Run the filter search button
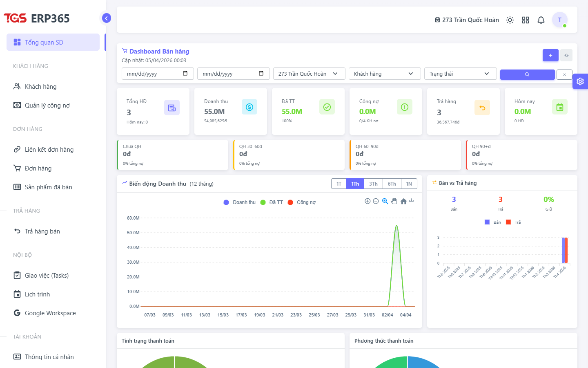Screen dimensions: 588x368 click(x=527, y=74)
